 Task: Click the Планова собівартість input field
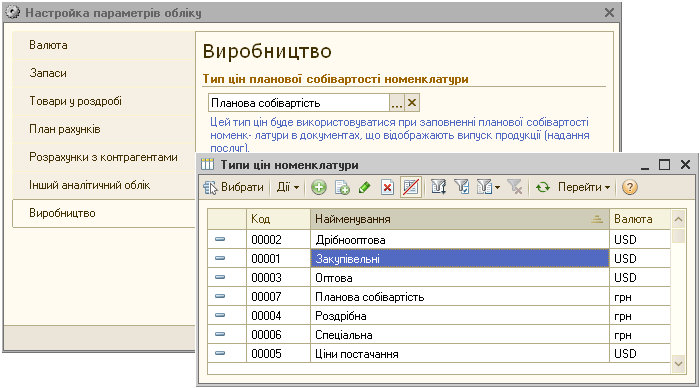[x=299, y=103]
